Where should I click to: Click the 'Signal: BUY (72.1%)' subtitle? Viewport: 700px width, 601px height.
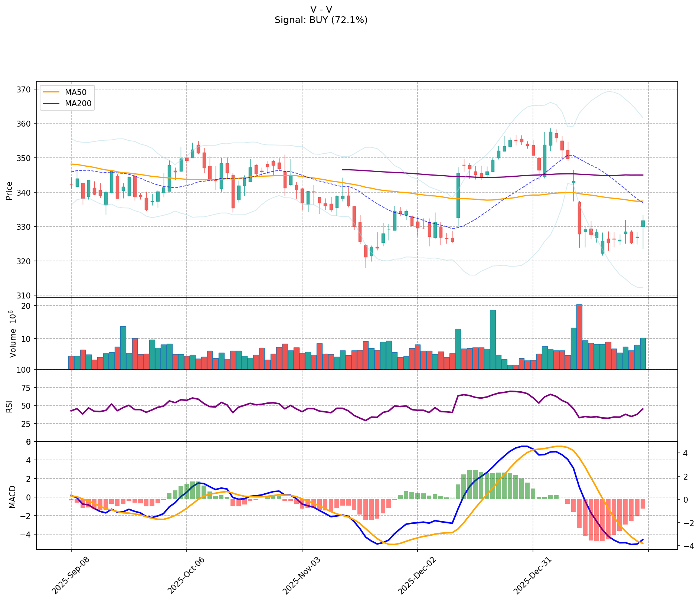pyautogui.click(x=321, y=20)
